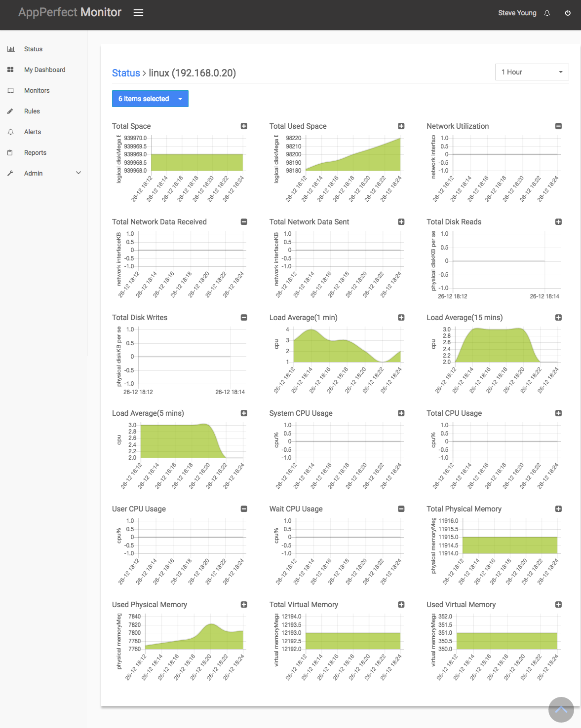Open My Dashboard in the sidebar
This screenshot has height=728, width=581.
pos(43,70)
